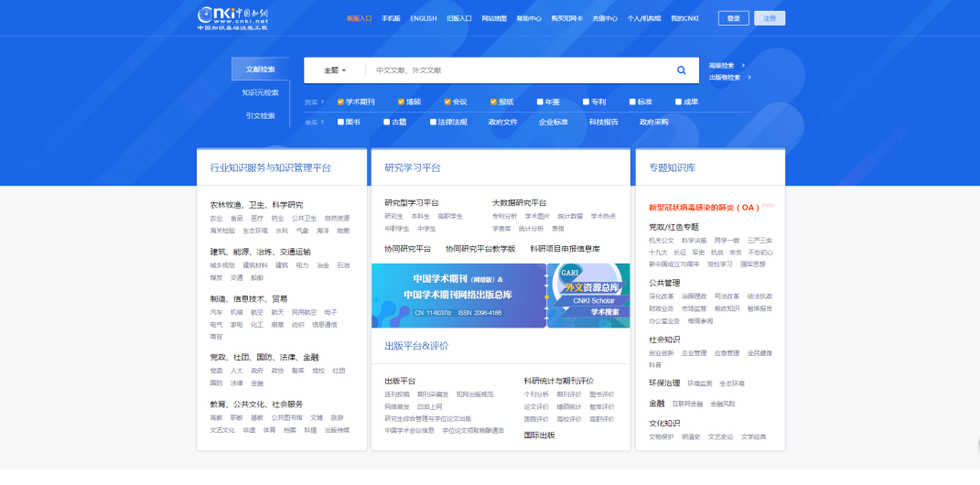The image size is (980, 485).
Task: Select the 文献检索 tab
Action: coord(260,70)
